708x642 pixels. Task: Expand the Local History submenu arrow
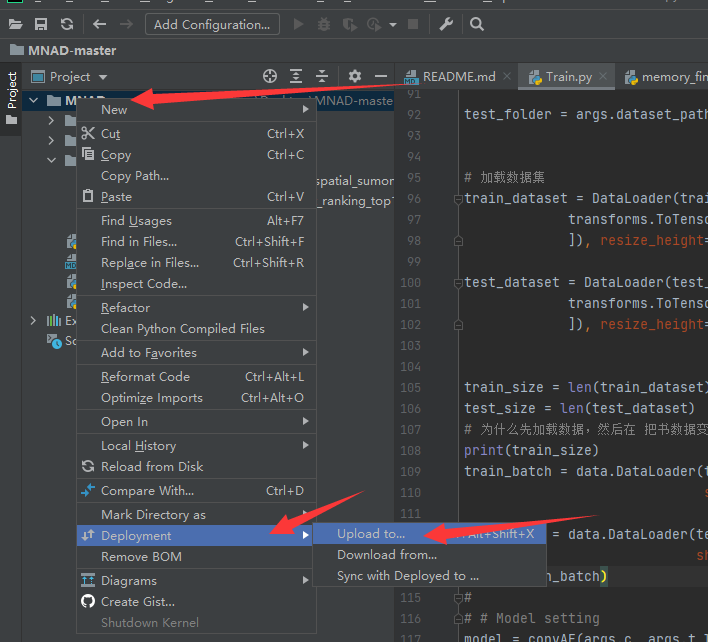pos(306,445)
